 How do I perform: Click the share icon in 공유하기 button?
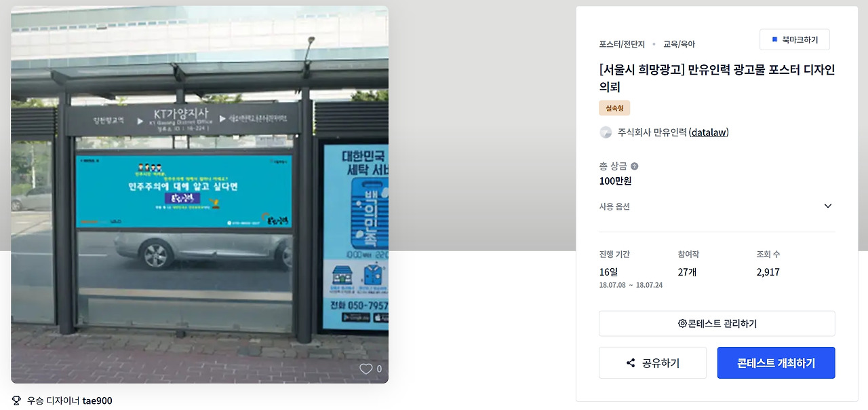click(x=631, y=363)
